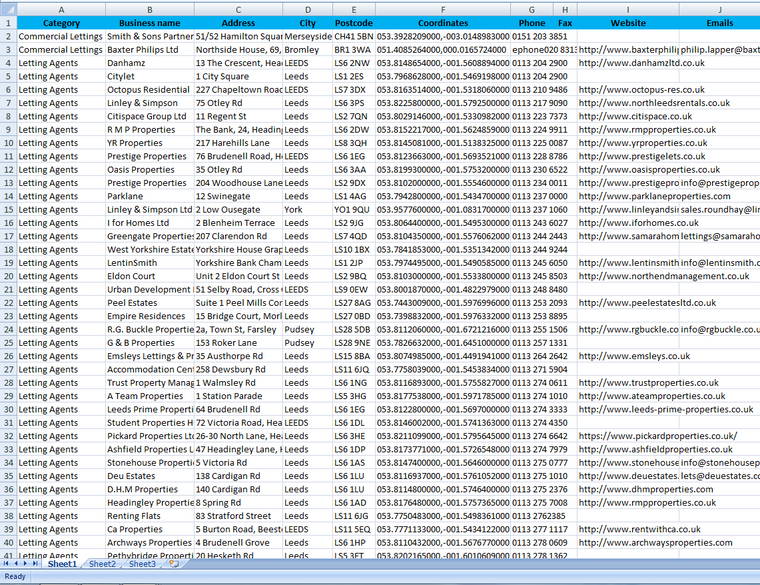Viewport: 760px width, 585px height.
Task: Click the https://www.pickardproperties.co.uk/ cell
Action: pyautogui.click(x=628, y=436)
